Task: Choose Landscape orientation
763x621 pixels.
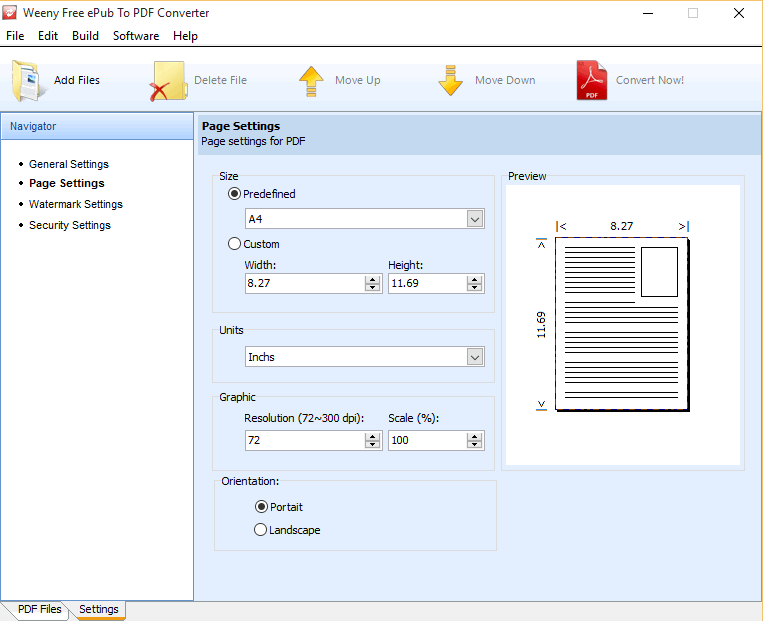Action: [260, 530]
